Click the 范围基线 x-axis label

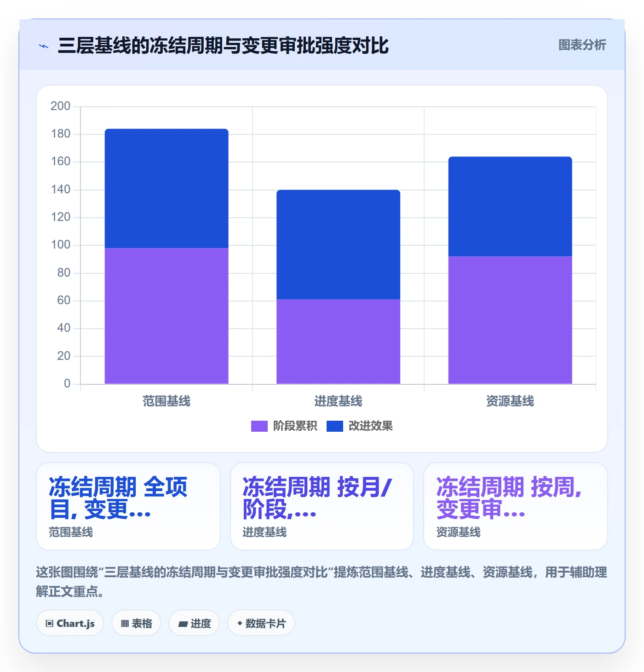(167, 401)
